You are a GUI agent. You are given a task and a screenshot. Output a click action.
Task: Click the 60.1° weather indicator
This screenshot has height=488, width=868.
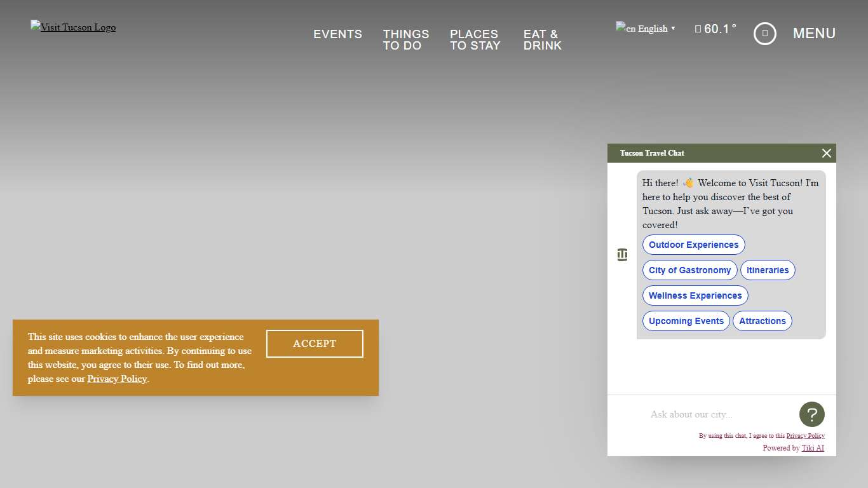coord(716,29)
